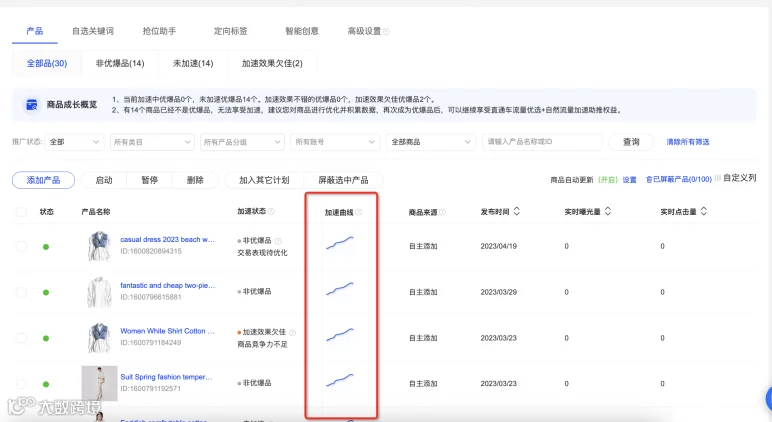772x422 pixels.
Task: Sort by 实时点击量 column arrows
Action: pos(704,211)
